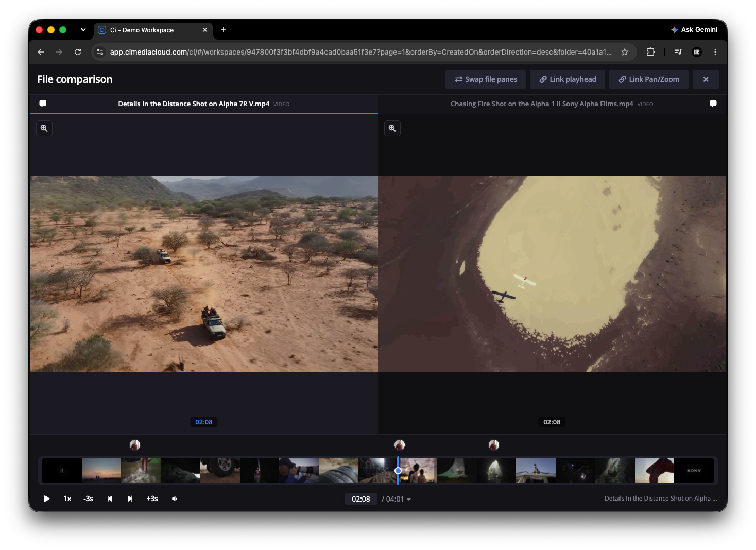Click the right video preview with the airplane
The width and height of the screenshot is (756, 550).
tap(552, 274)
